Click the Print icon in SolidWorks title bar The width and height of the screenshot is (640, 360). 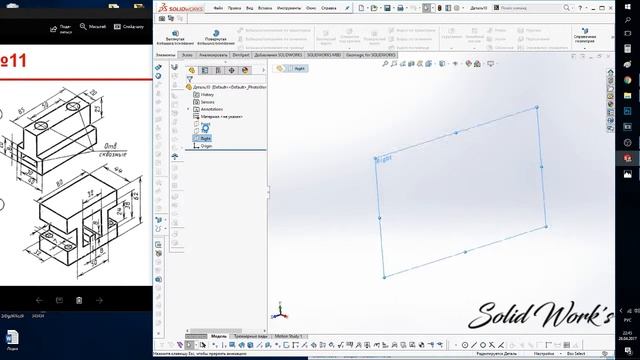pos(400,8)
